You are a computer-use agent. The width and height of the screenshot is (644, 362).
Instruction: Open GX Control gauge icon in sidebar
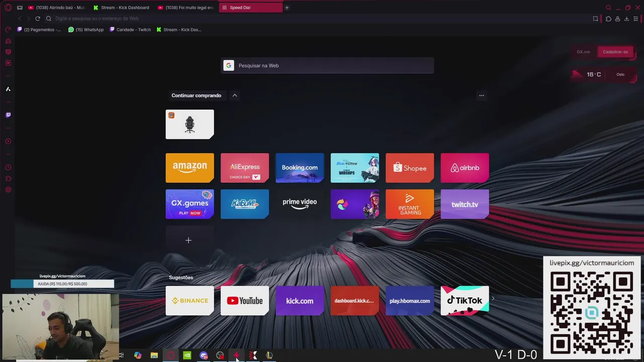[x=8, y=30]
